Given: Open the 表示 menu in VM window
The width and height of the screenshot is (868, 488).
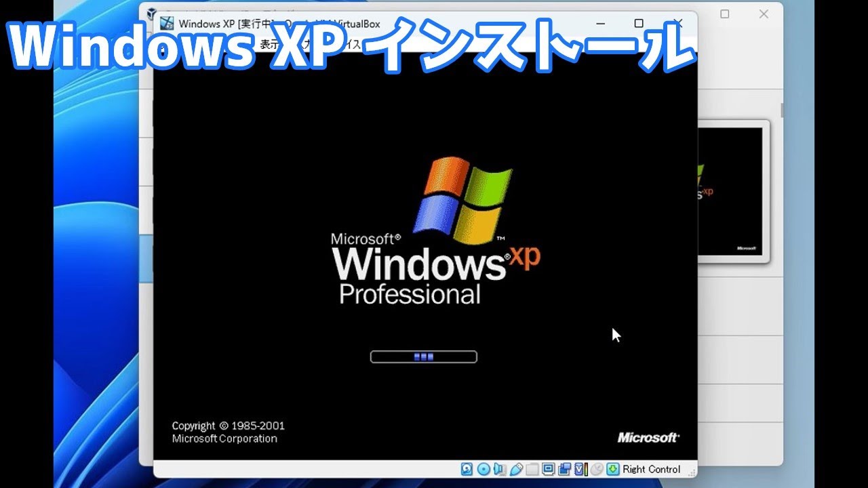Looking at the screenshot, I should pyautogui.click(x=271, y=46).
